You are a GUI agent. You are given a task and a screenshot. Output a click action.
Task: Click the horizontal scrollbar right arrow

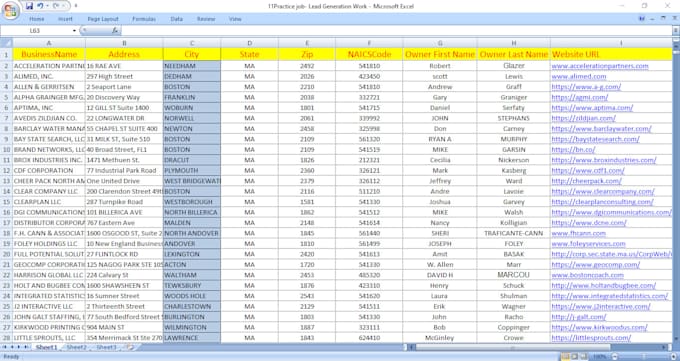(x=664, y=347)
